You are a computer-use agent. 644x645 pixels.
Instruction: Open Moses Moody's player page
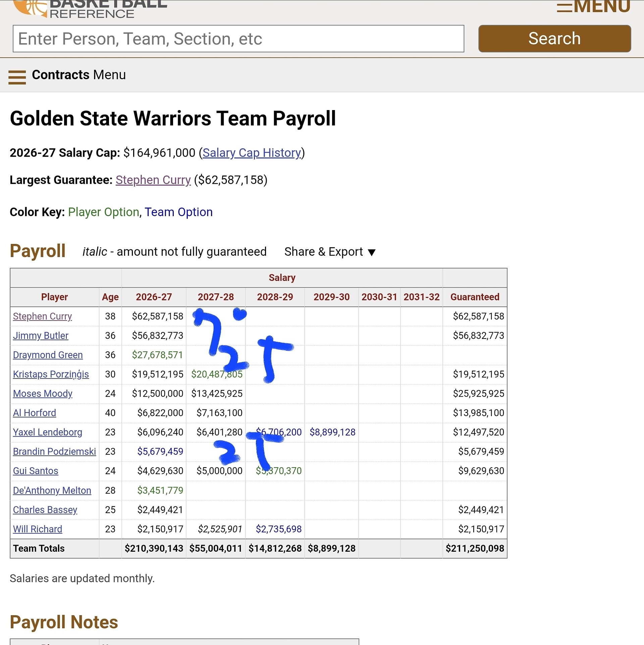tap(43, 393)
